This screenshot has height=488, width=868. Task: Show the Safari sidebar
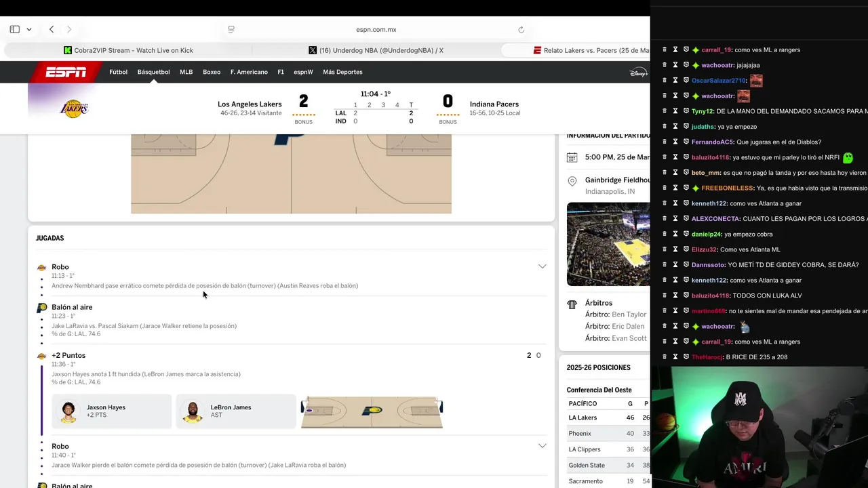click(x=15, y=29)
